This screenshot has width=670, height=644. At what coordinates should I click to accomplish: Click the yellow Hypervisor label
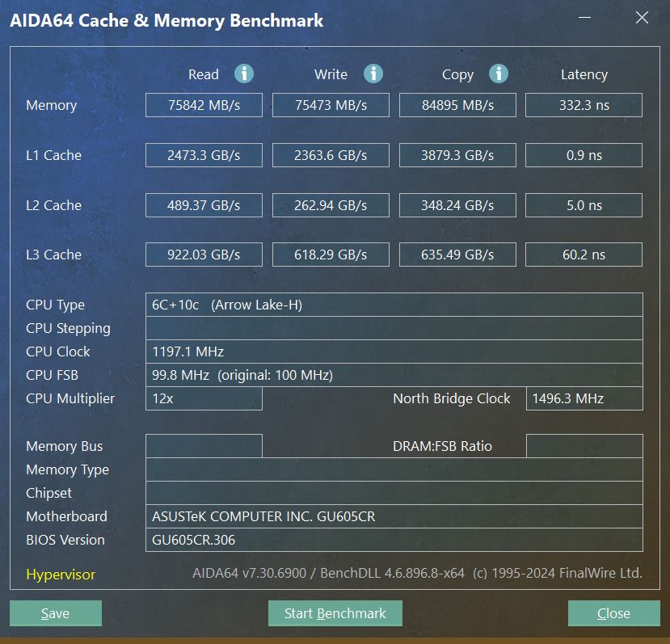(61, 575)
